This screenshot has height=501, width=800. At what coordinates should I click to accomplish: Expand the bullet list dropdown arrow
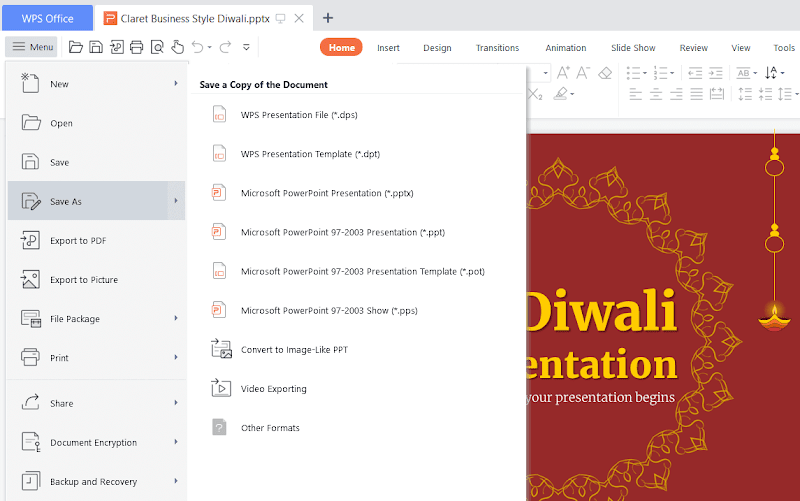[x=645, y=73]
